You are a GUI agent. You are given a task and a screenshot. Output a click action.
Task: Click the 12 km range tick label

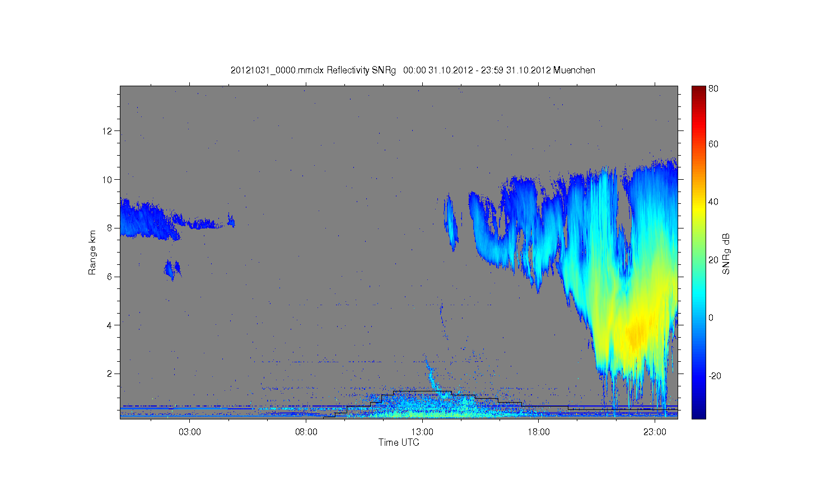(x=108, y=131)
